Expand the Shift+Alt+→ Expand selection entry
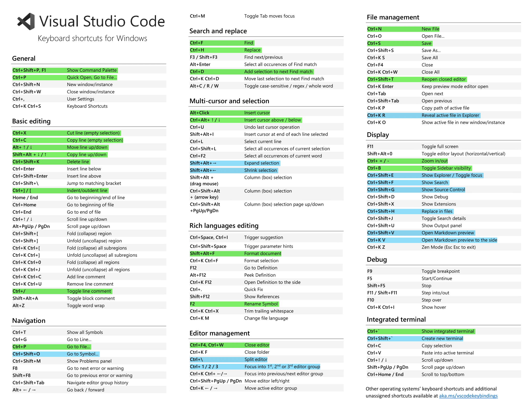 click(235, 163)
